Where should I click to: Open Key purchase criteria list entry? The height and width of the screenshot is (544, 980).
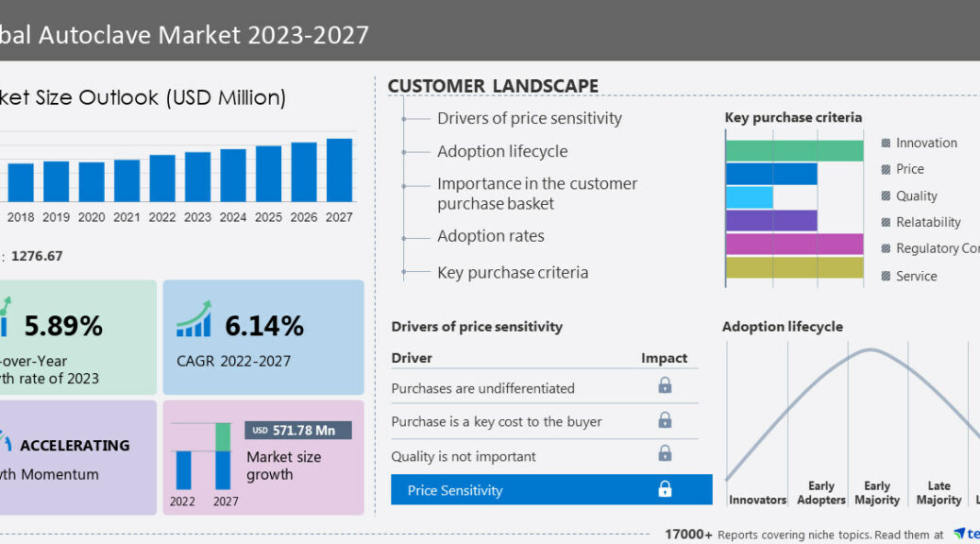(512, 272)
